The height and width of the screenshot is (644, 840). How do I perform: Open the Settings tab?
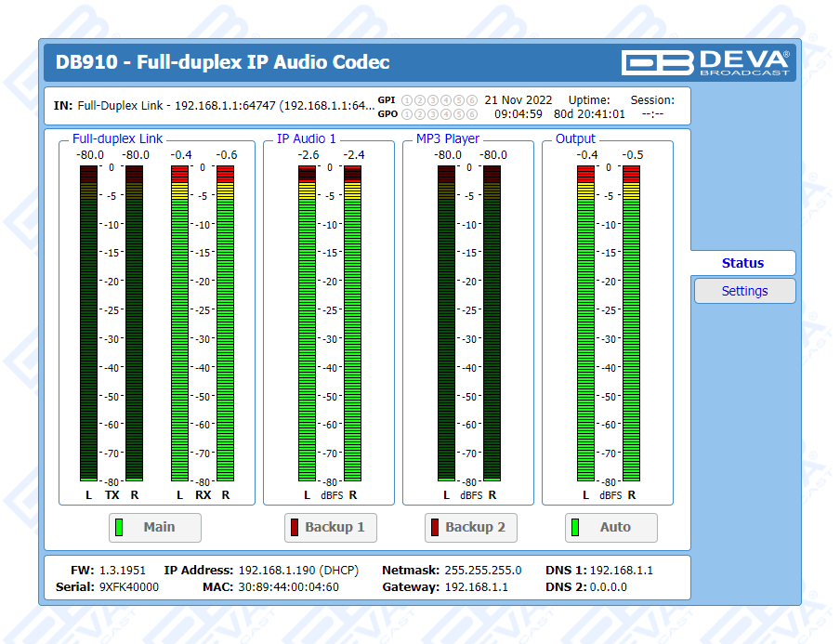pyautogui.click(x=744, y=291)
